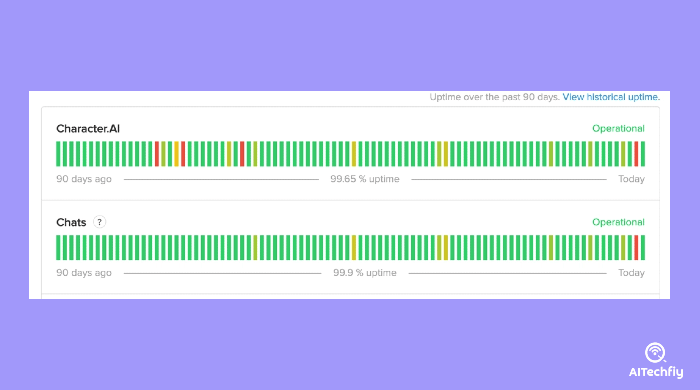Image resolution: width=700 pixels, height=390 pixels.
Task: Click 'Uptime over the past 90 days' text
Action: (494, 97)
